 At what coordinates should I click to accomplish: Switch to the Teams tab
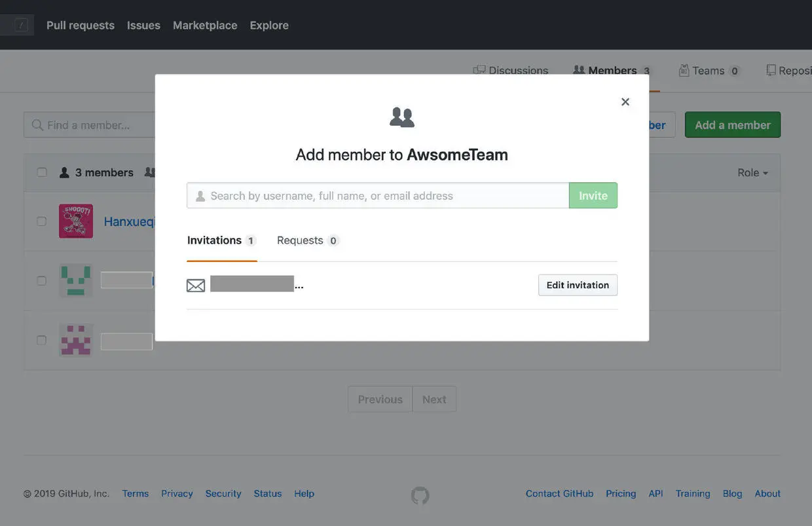(709, 70)
